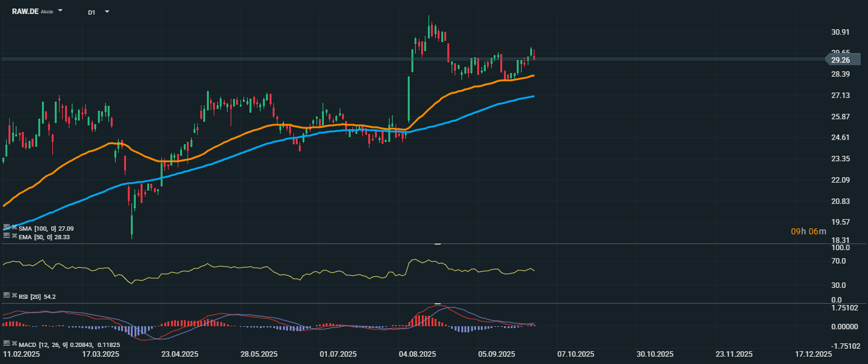The image size is (868, 364).
Task: Grab the divider handle above the RSI pane
Action: pos(436,244)
